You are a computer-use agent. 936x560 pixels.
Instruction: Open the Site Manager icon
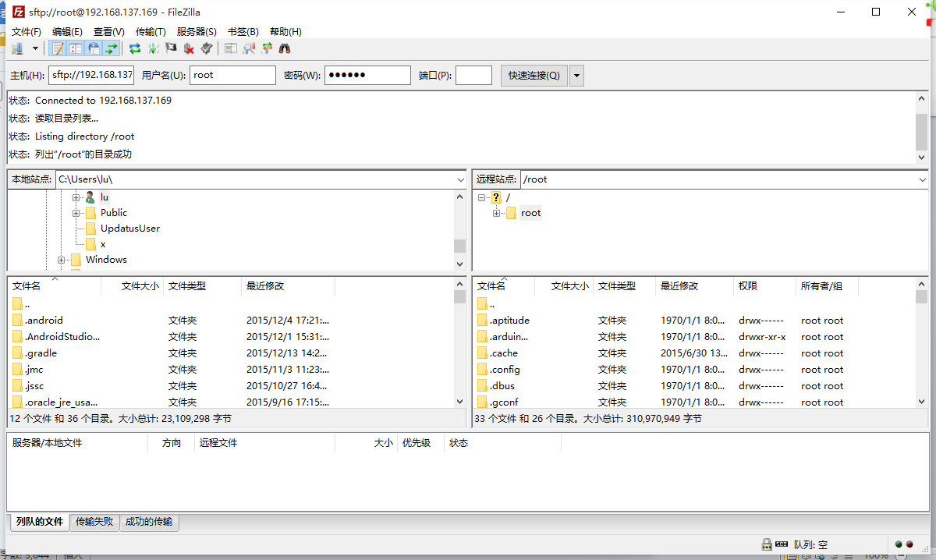pyautogui.click(x=18, y=48)
